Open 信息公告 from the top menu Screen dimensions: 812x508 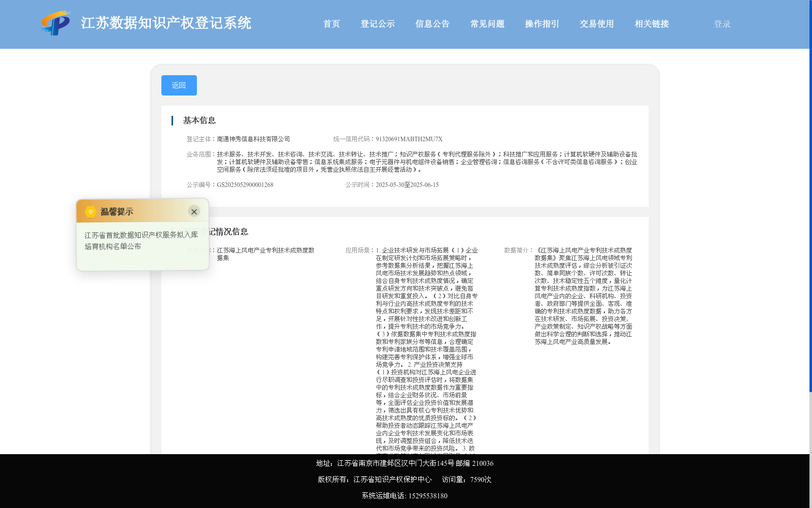(x=432, y=24)
